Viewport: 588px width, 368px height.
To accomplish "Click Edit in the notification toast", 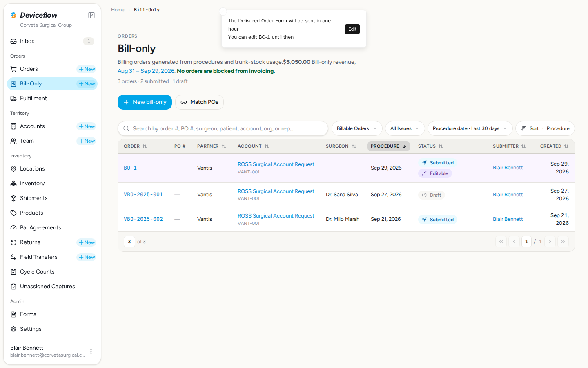I will pyautogui.click(x=352, y=29).
